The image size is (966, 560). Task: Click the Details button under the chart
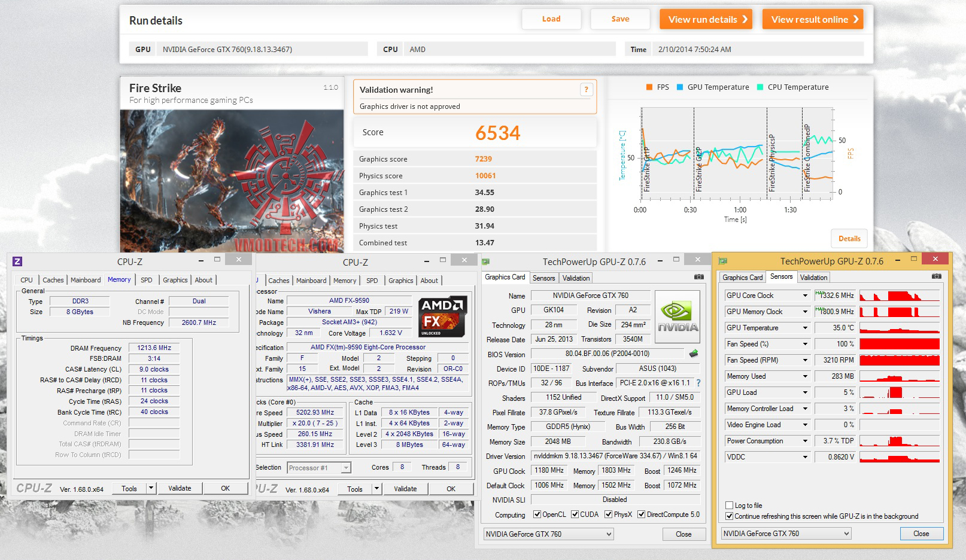[849, 238]
